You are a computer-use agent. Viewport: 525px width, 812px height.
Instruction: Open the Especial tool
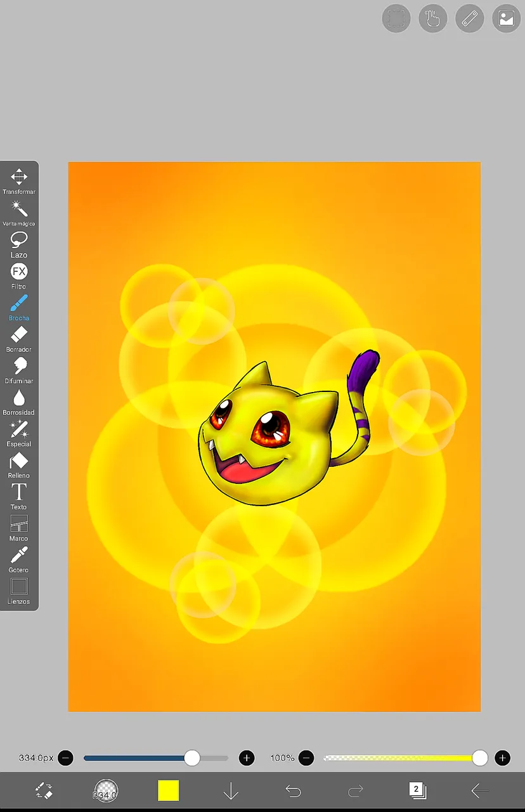click(x=19, y=433)
